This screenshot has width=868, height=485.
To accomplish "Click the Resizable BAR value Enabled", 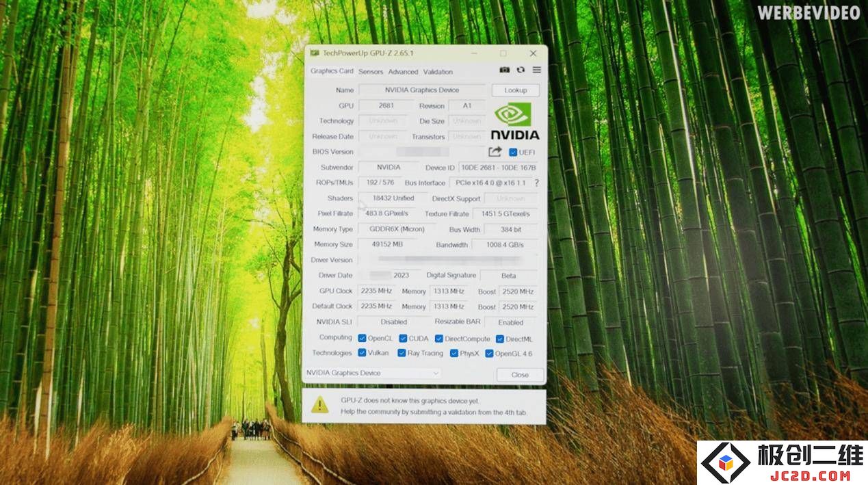I will pos(511,322).
